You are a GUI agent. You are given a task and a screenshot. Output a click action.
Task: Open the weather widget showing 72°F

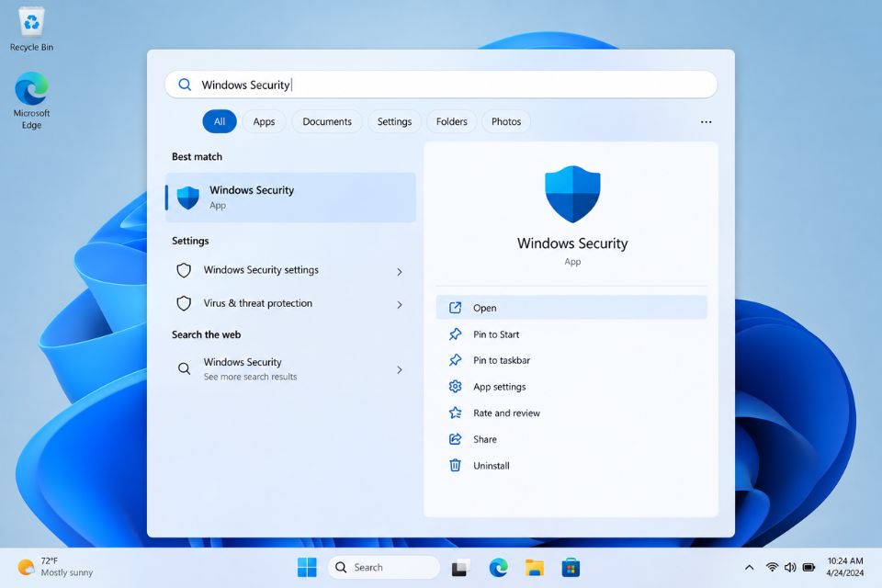[x=55, y=567]
